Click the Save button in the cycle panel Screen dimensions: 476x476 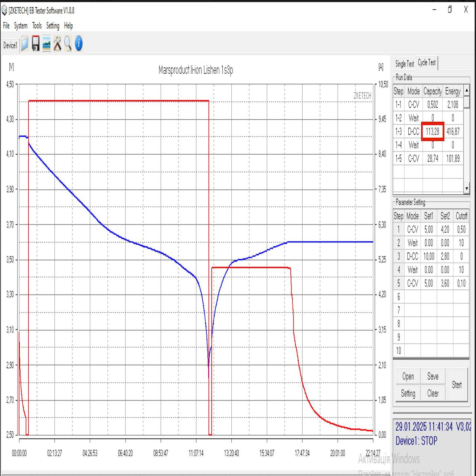click(x=433, y=376)
